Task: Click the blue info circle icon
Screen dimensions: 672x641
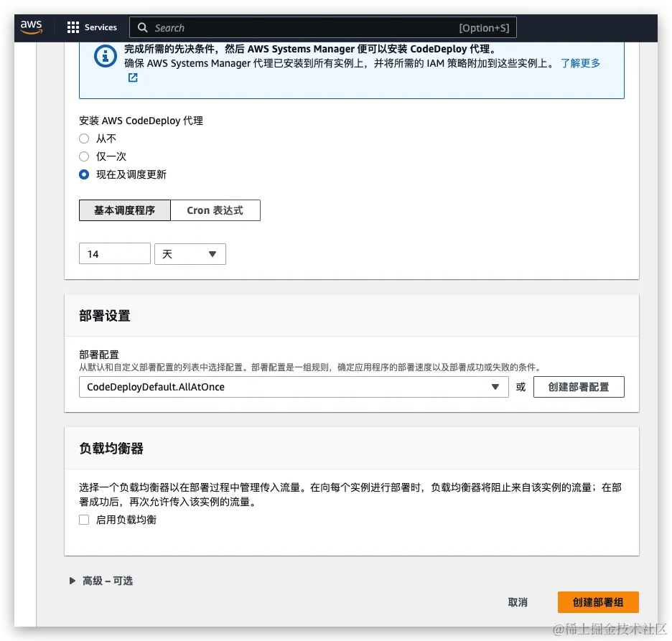Action: [x=105, y=56]
